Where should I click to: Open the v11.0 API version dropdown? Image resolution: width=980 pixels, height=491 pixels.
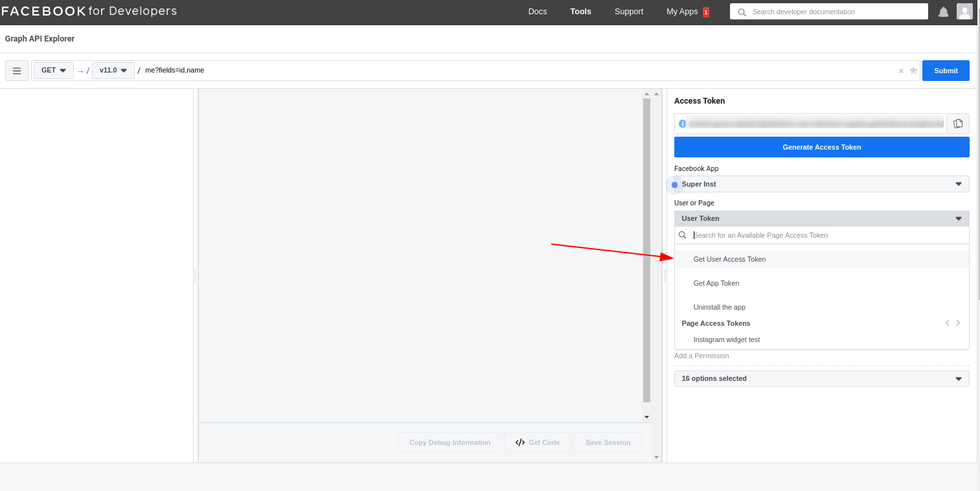click(x=113, y=71)
